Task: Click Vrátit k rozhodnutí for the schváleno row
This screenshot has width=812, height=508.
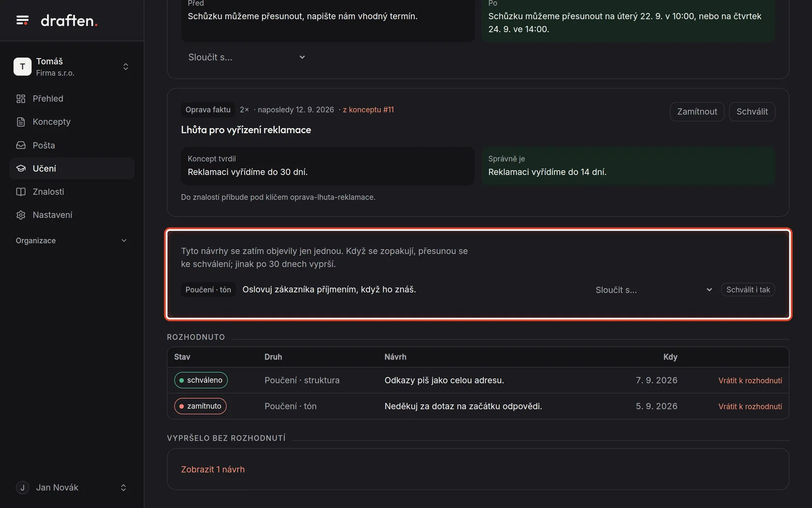Action: tap(750, 380)
